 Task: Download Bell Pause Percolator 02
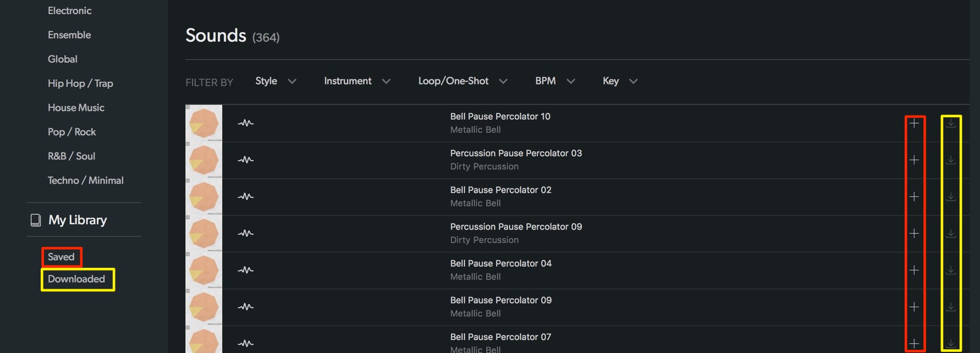tap(951, 196)
